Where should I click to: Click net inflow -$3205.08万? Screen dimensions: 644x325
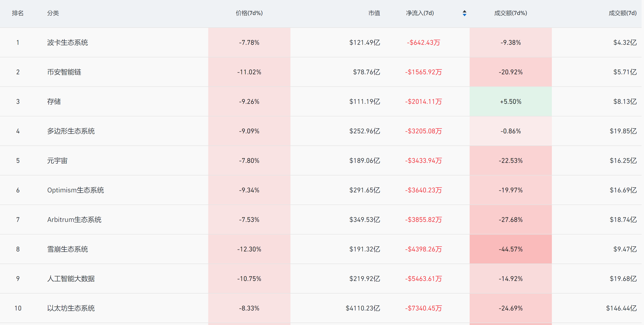tap(423, 131)
